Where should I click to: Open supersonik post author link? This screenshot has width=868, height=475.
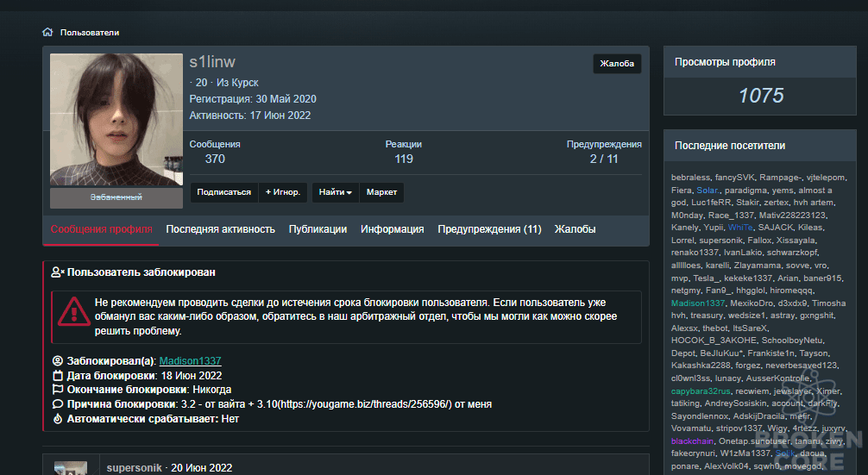point(134,468)
